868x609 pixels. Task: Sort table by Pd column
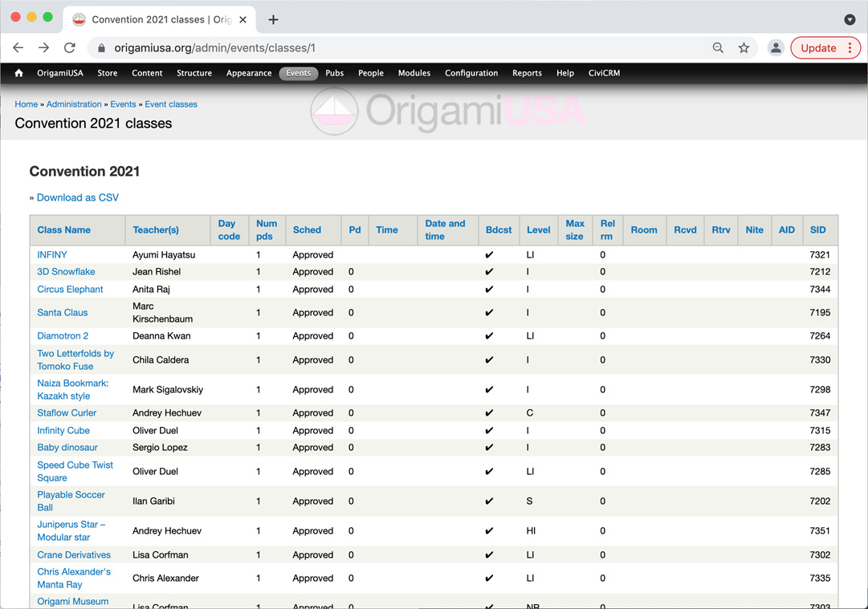[355, 230]
